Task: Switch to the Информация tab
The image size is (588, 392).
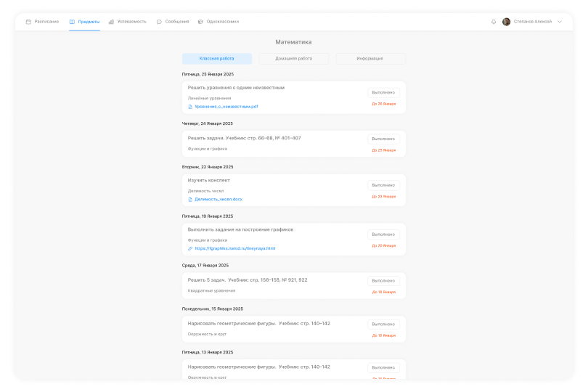Action: click(369, 58)
